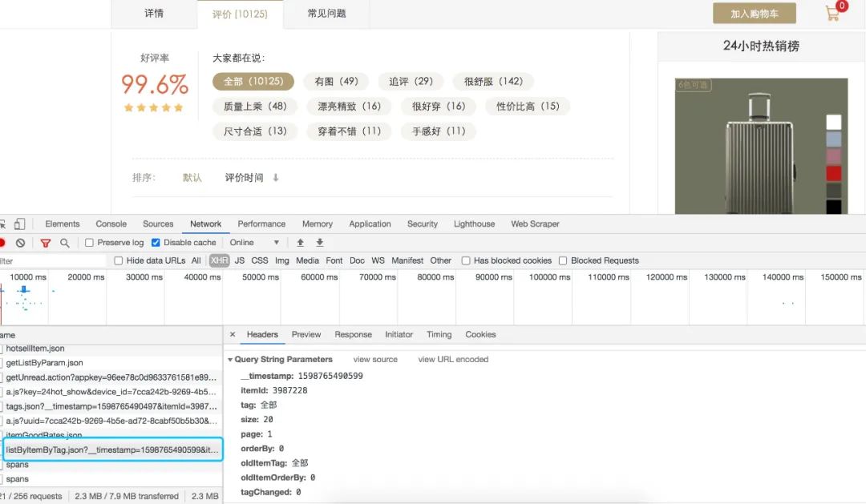Viewport: 866px width, 504px height.
Task: Open the shopping cart icon
Action: point(834,11)
